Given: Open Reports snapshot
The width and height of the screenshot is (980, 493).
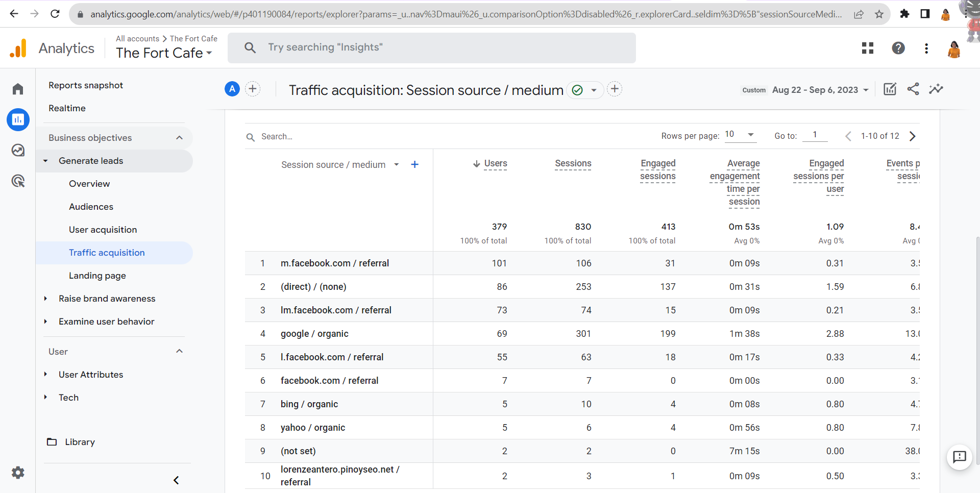Looking at the screenshot, I should pos(86,85).
